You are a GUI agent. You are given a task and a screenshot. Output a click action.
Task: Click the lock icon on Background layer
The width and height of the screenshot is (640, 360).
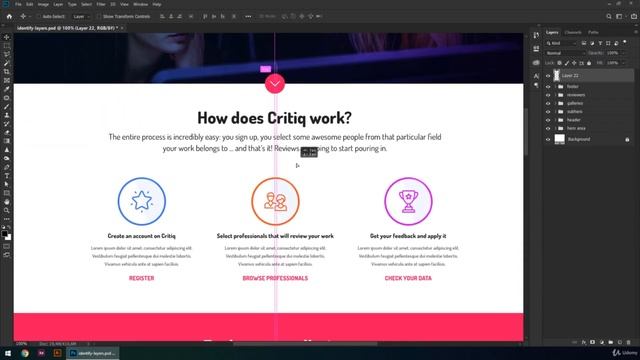coord(627,140)
